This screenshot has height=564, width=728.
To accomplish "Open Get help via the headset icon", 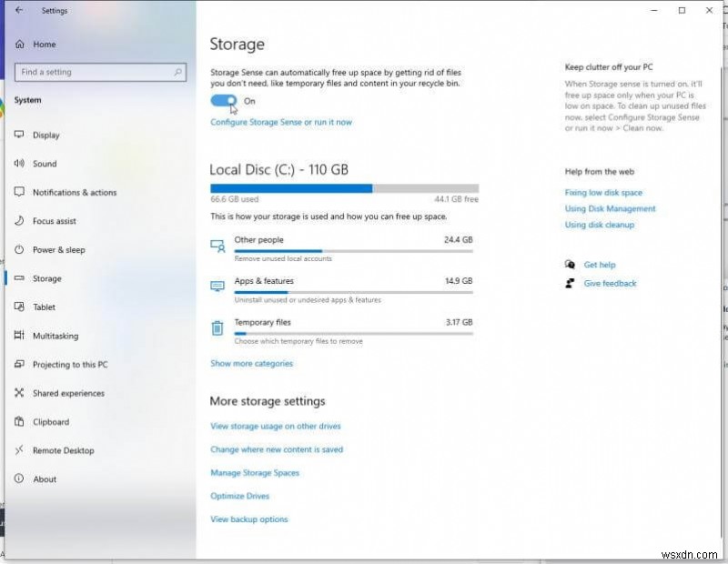I will click(569, 264).
